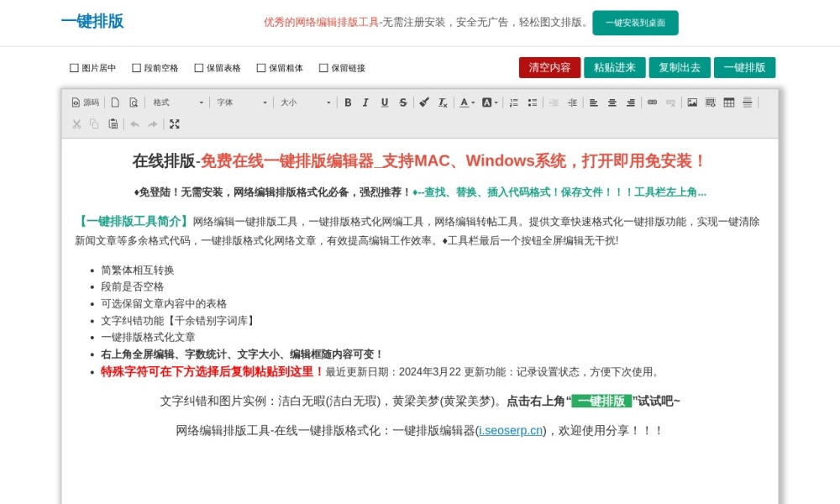Switch to 源码 source view

pos(85,102)
